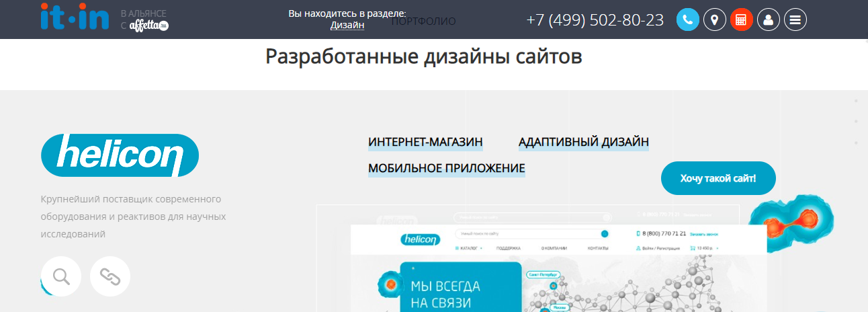This screenshot has height=312, width=868.
Task: Click the user profile icon
Action: coord(769,19)
